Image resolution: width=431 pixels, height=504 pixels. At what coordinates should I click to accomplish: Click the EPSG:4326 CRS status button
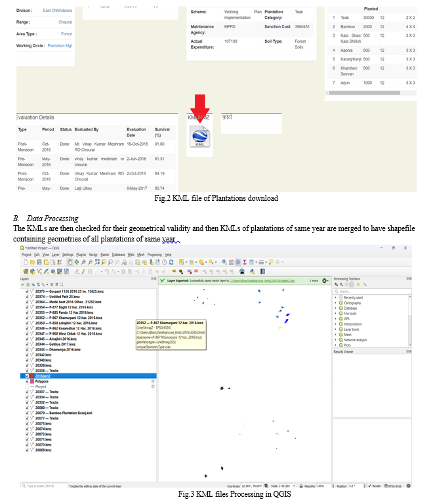394,486
